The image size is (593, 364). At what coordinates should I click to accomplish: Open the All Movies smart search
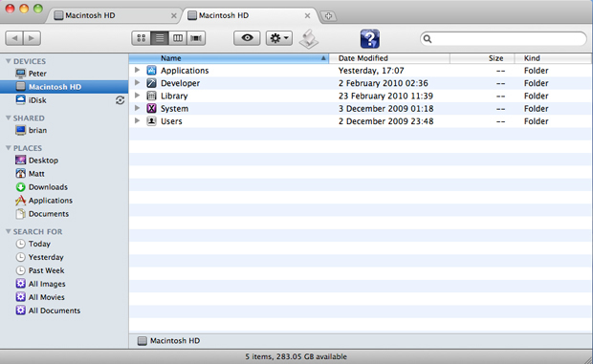[64, 297]
